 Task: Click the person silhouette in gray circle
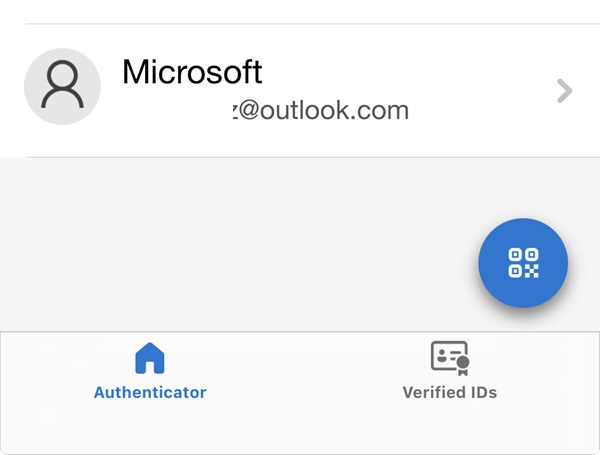click(x=62, y=87)
